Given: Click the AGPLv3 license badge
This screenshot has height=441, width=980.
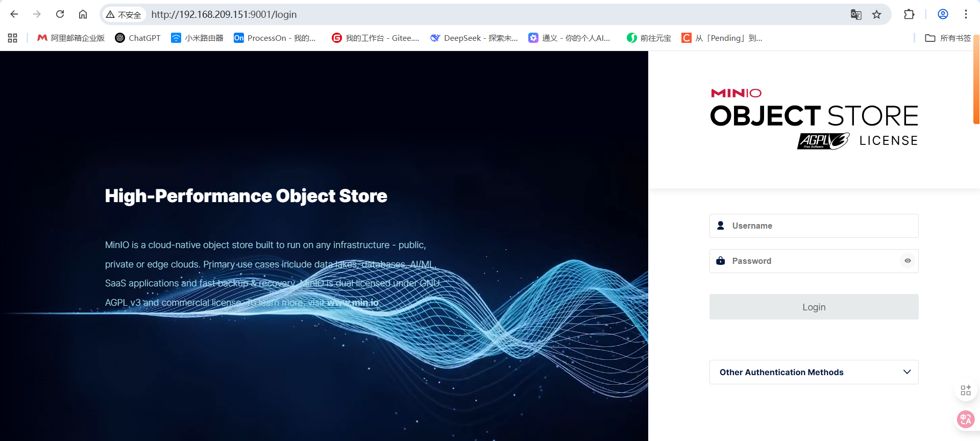Looking at the screenshot, I should click(823, 141).
